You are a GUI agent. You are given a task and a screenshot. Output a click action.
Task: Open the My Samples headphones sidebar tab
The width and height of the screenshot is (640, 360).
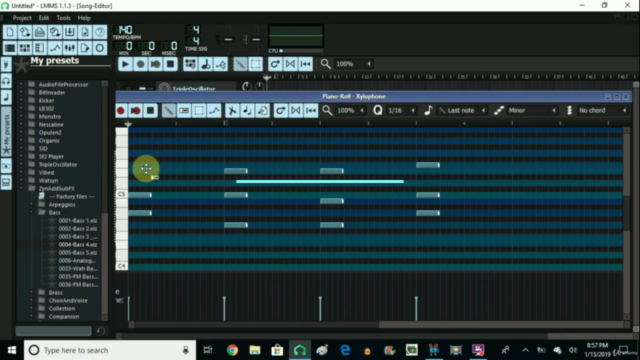pyautogui.click(x=6, y=81)
